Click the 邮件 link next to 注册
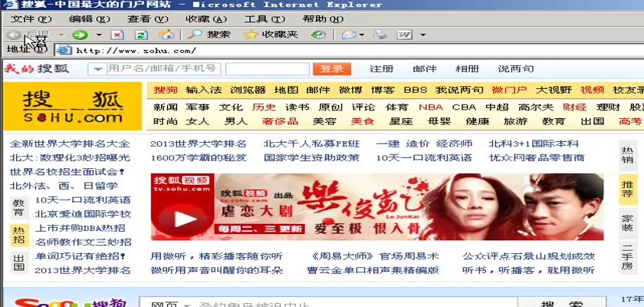644x307 pixels. (425, 68)
